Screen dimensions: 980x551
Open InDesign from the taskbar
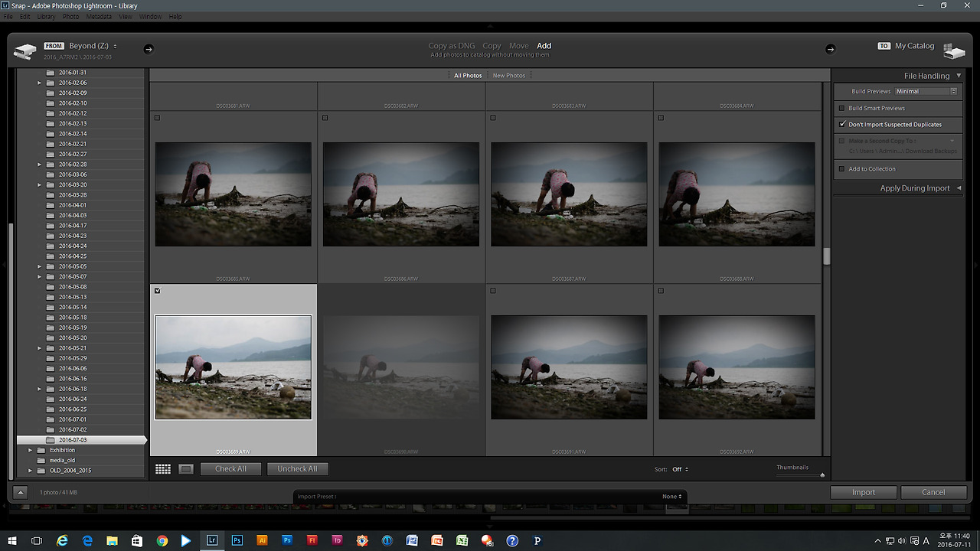click(337, 540)
